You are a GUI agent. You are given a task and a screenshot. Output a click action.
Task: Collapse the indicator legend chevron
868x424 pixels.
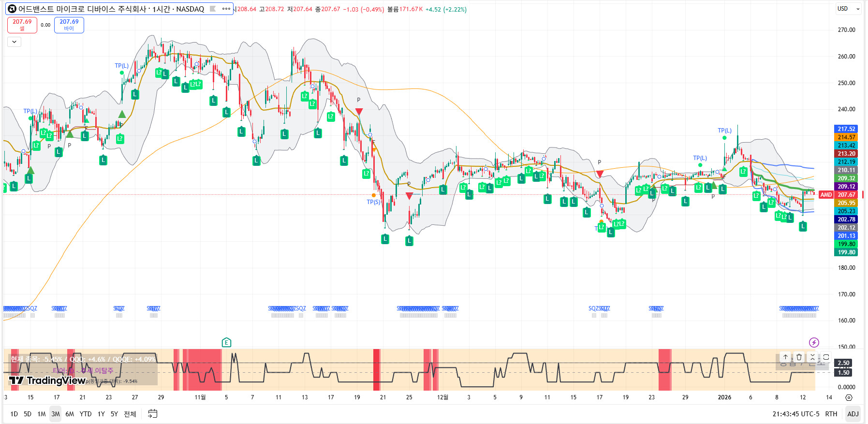pyautogui.click(x=14, y=42)
